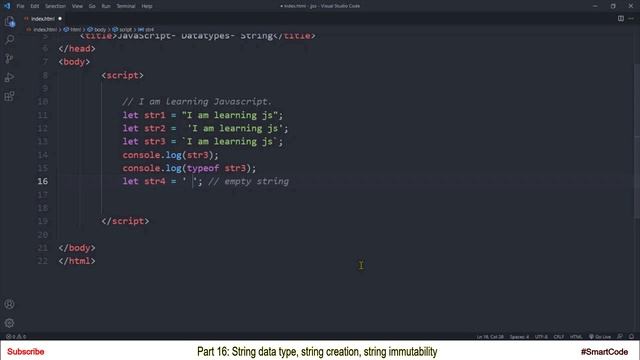Click the unsaved dot on index.html tab
This screenshot has width=640, height=360.
pos(60,19)
